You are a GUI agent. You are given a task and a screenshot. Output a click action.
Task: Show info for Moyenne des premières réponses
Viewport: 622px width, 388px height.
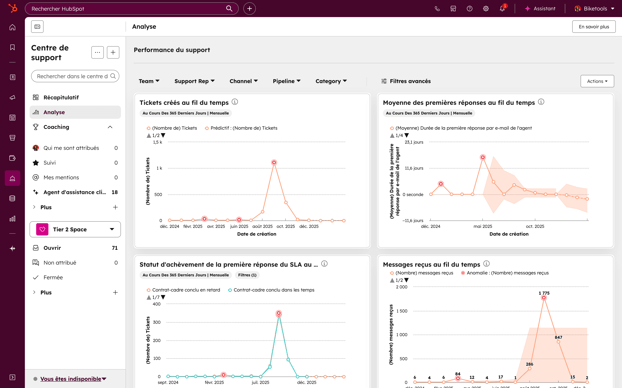pos(541,102)
